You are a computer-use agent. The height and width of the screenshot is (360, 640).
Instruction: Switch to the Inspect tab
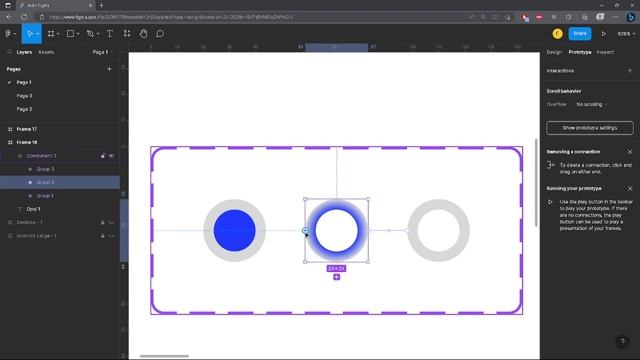pos(605,52)
